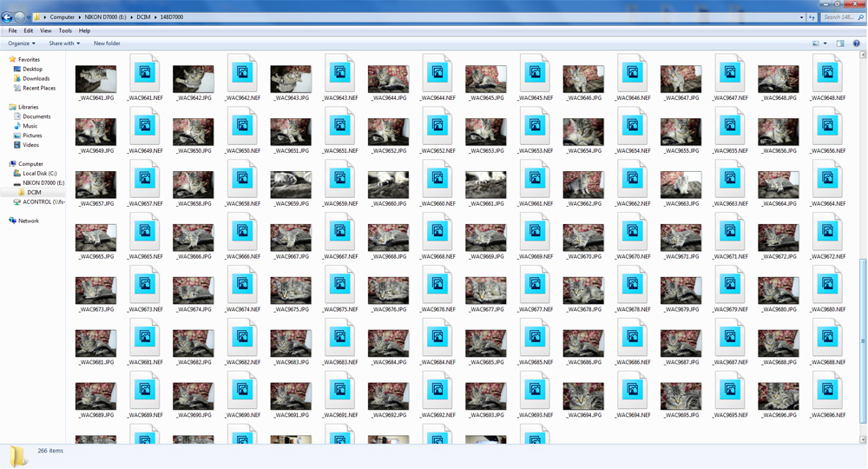The width and height of the screenshot is (868, 469).
Task: Select Videos library in sidebar
Action: pyautogui.click(x=30, y=145)
